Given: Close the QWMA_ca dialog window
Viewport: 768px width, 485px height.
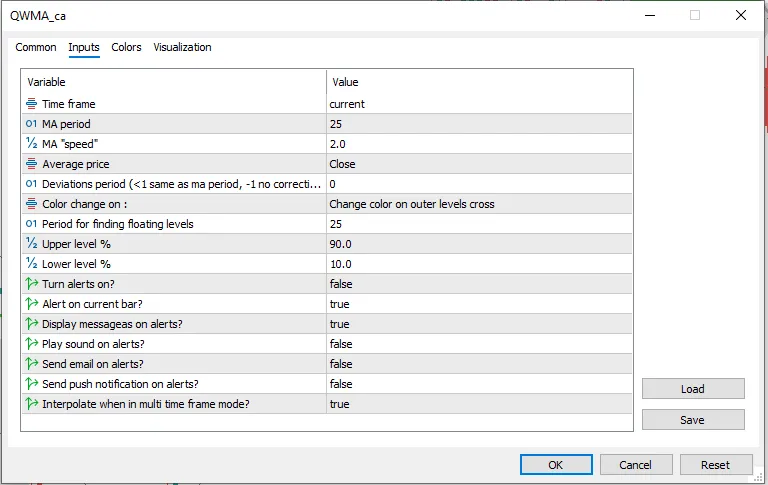Looking at the screenshot, I should pos(741,16).
